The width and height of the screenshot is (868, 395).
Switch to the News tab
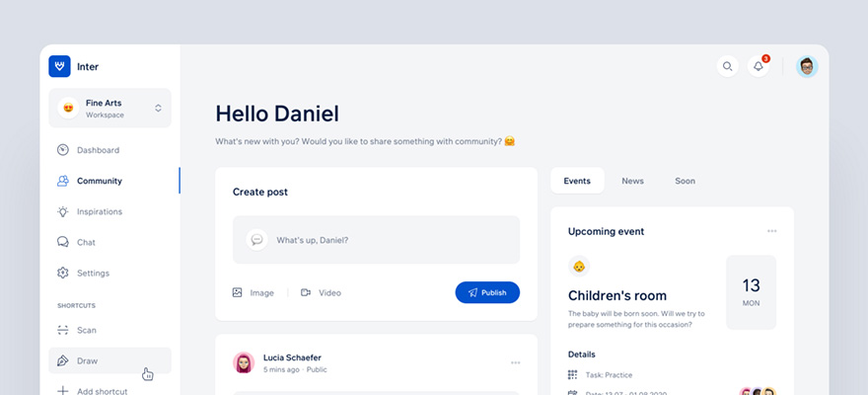632,181
